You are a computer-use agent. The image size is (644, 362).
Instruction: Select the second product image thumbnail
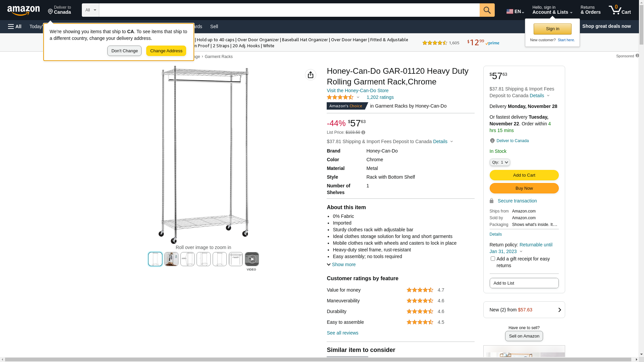[171, 259]
